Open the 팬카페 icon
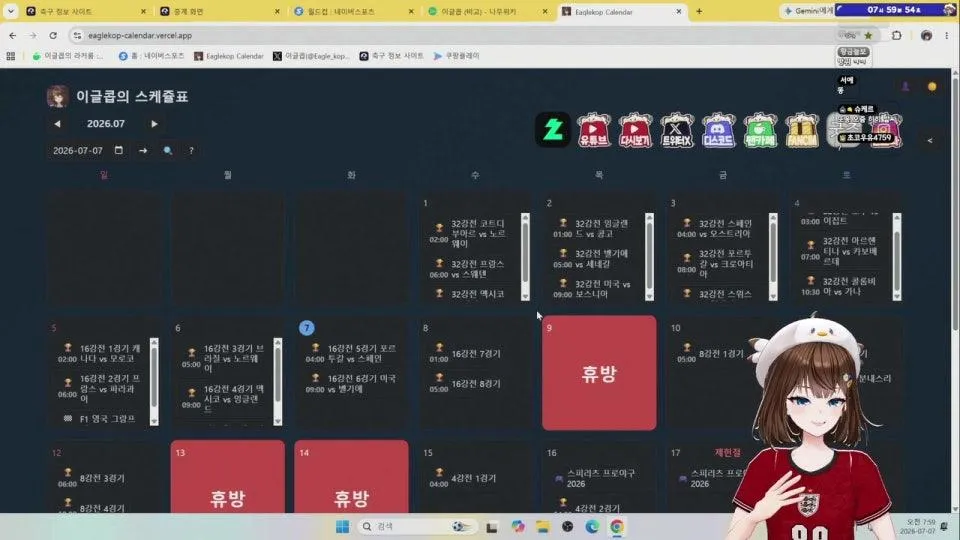 click(x=760, y=130)
